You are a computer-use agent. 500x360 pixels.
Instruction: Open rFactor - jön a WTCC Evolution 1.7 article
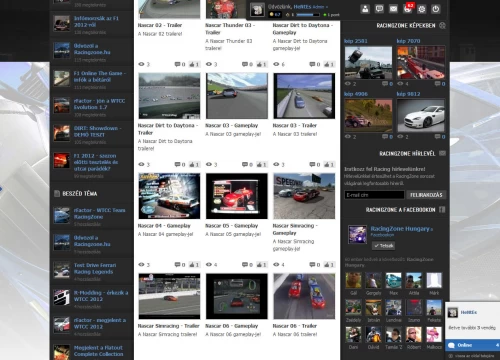pos(99,104)
